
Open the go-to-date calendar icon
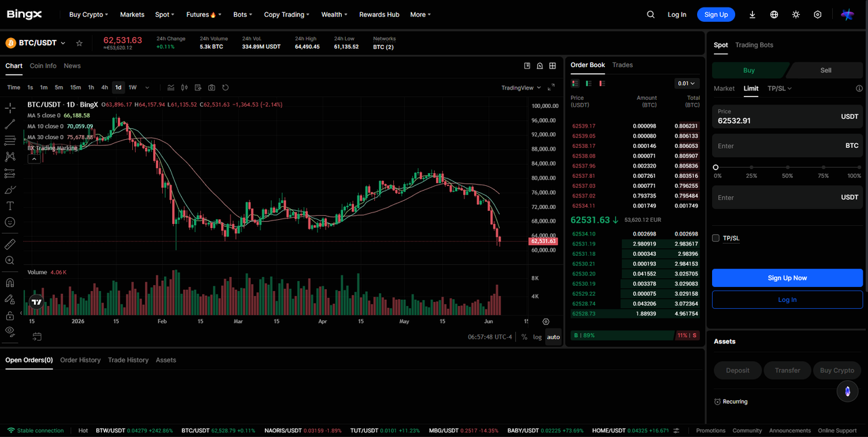[x=37, y=337]
